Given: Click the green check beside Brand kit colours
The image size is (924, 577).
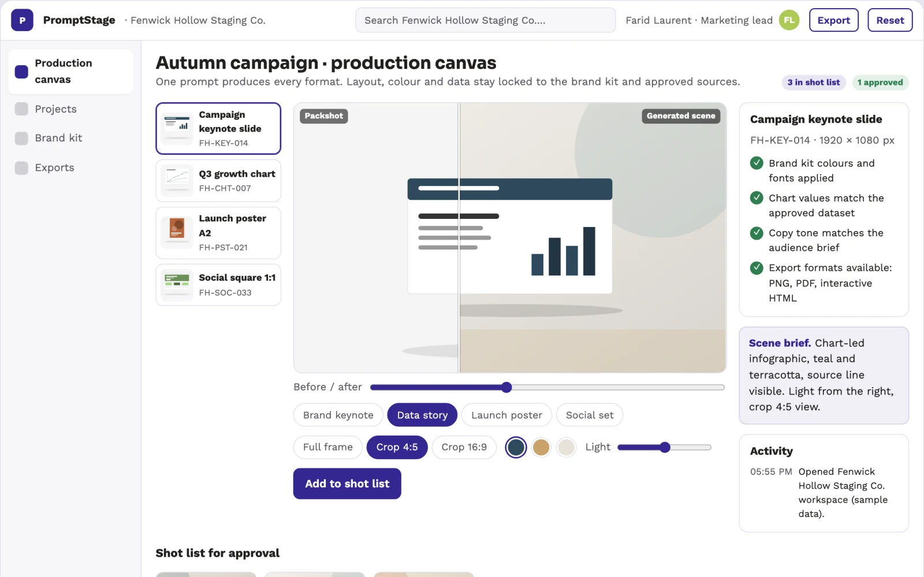Looking at the screenshot, I should pyautogui.click(x=757, y=163).
